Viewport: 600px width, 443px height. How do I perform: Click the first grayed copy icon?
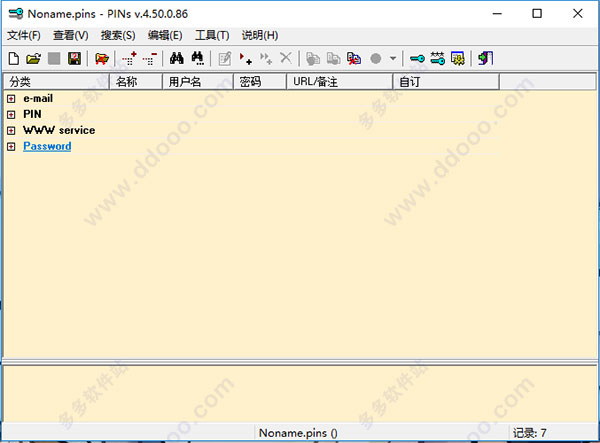tap(313, 59)
